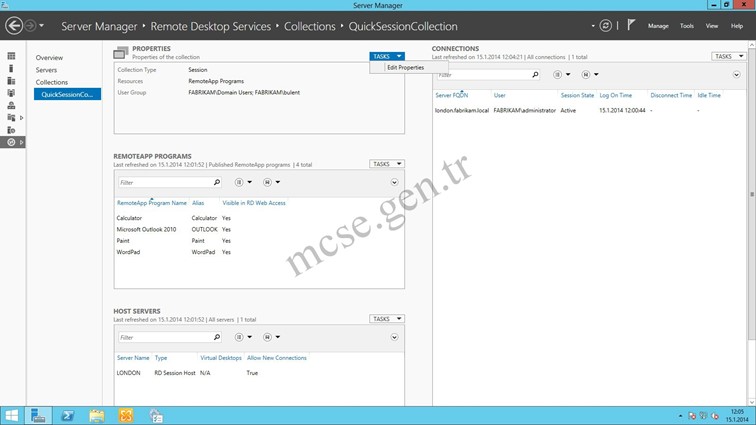Select london.fabrikam.local connection row
756x425 pixels.
coord(589,110)
